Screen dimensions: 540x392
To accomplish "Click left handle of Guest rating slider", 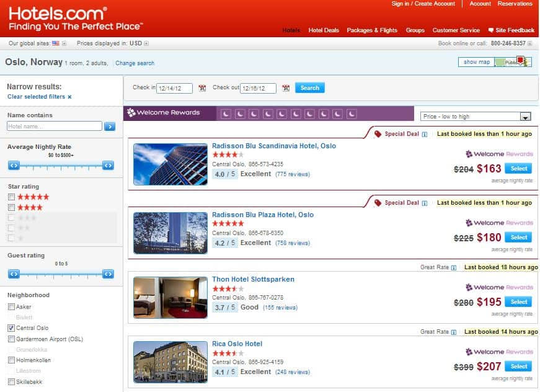I will tap(14, 274).
